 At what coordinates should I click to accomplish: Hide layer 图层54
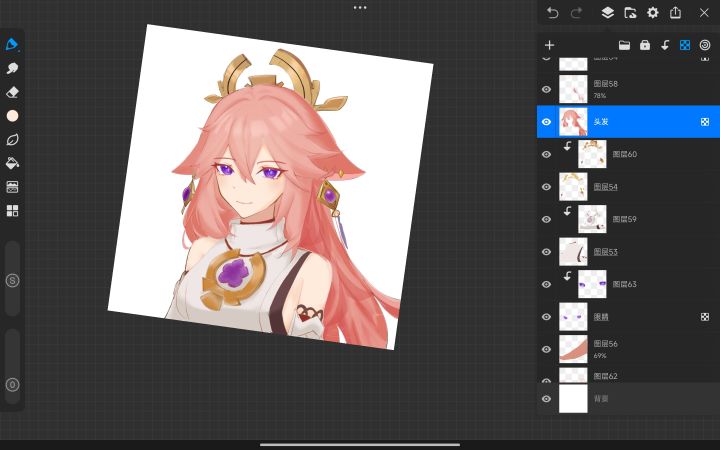[546, 187]
